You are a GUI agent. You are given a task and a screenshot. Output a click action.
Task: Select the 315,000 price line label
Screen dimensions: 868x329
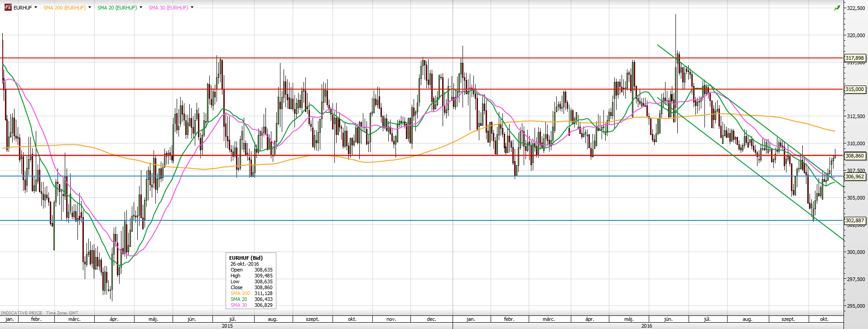(x=855, y=89)
